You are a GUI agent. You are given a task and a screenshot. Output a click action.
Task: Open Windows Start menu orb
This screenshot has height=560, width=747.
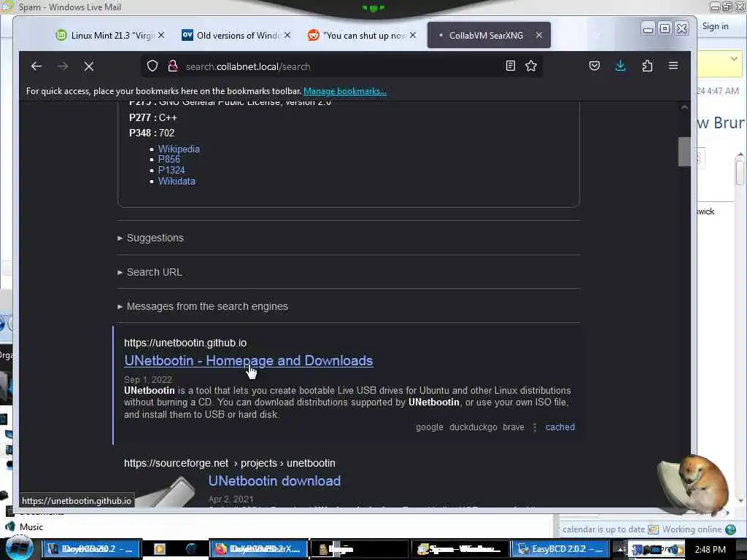click(19, 548)
